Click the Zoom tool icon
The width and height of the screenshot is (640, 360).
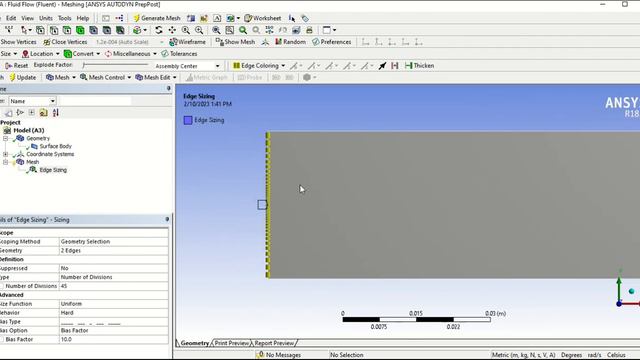(186, 30)
